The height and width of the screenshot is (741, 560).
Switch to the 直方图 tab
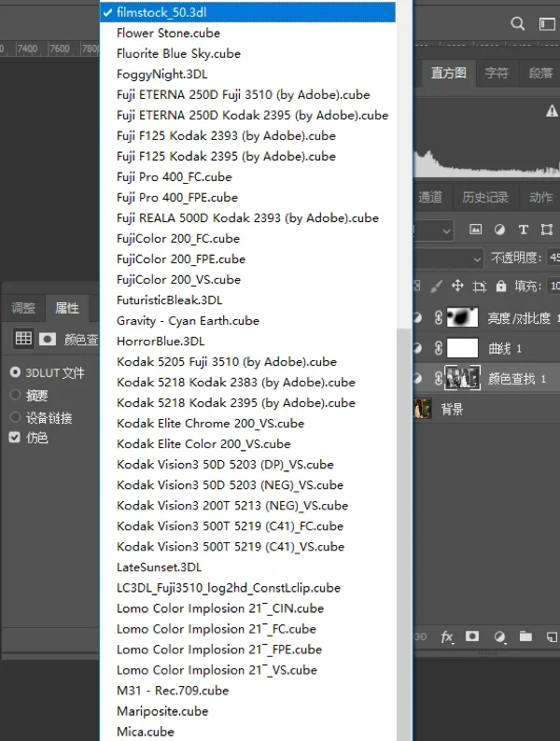coord(448,73)
